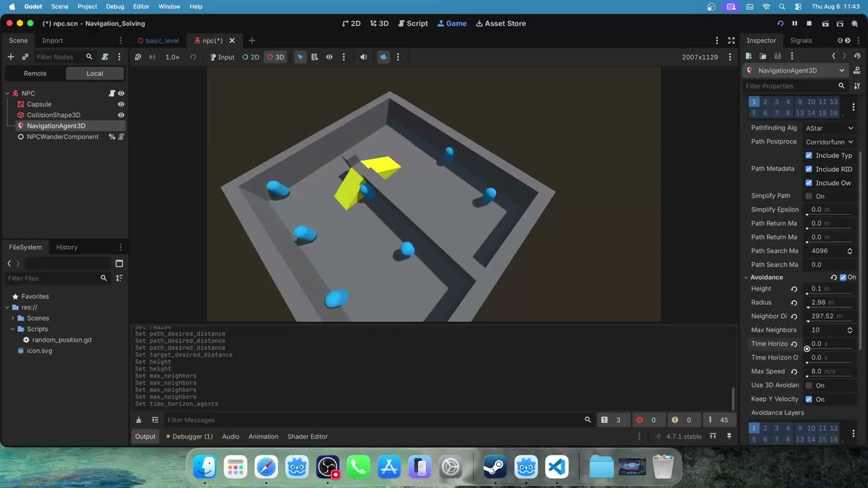The image size is (868, 488).
Task: Open the Project menu
Action: coord(87,7)
